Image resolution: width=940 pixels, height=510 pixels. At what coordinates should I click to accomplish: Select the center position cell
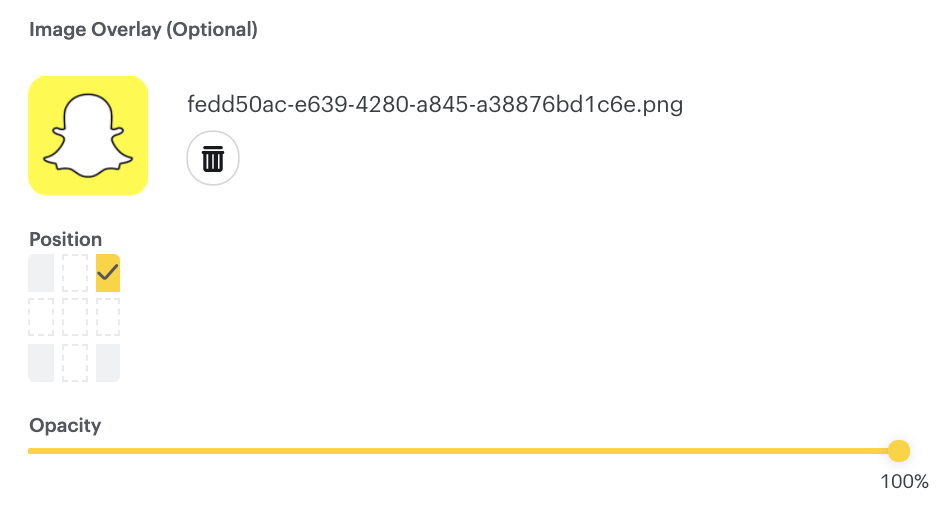point(75,318)
